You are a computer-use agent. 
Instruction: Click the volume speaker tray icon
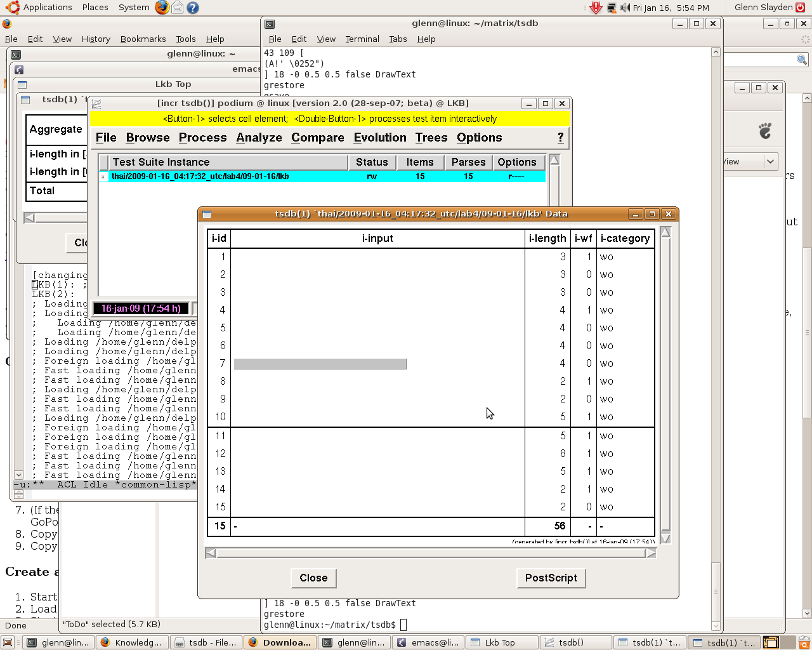click(625, 8)
